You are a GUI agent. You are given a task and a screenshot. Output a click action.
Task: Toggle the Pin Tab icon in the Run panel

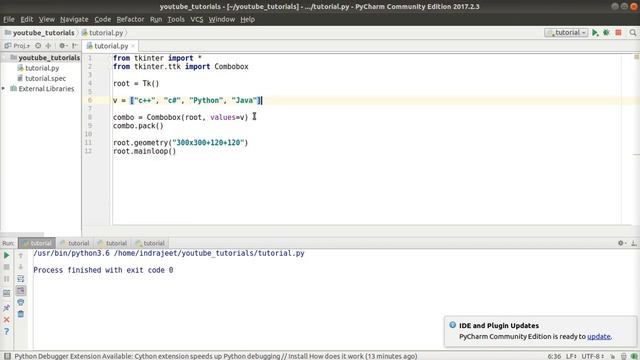tap(7, 307)
